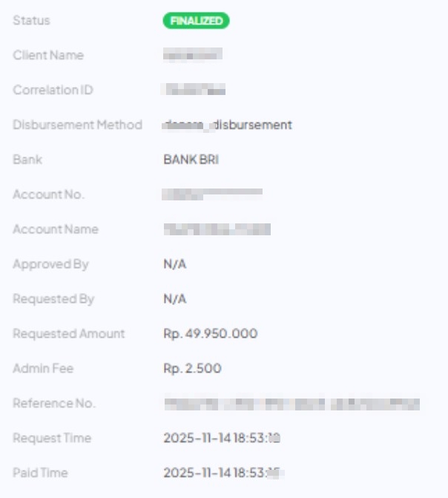The height and width of the screenshot is (498, 448).
Task: Select the blurred Reference No. value
Action: [291, 404]
